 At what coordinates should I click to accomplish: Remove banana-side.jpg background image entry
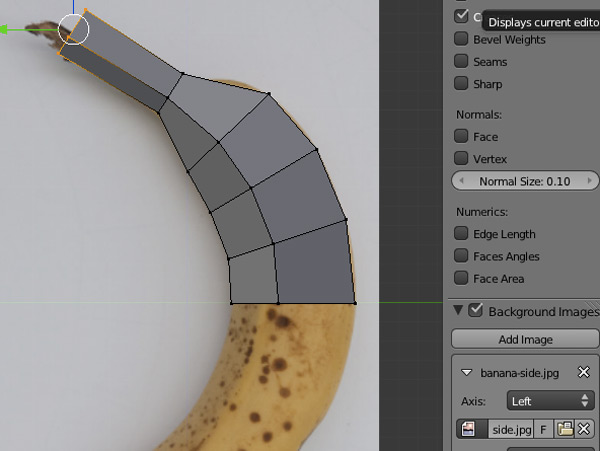coord(584,372)
